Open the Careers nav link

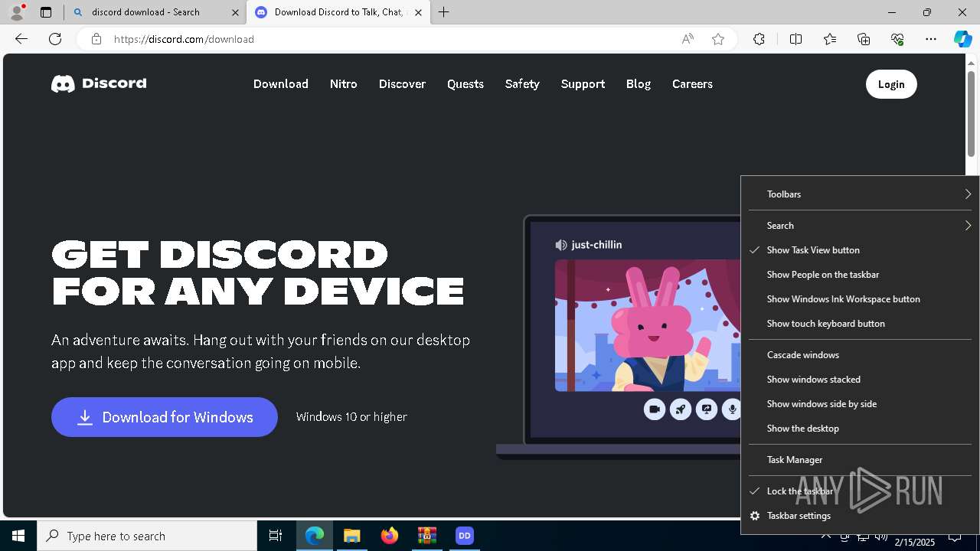(x=692, y=84)
